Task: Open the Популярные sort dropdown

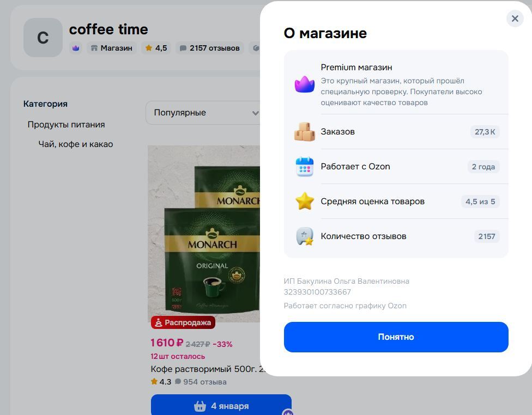Action: tap(203, 113)
